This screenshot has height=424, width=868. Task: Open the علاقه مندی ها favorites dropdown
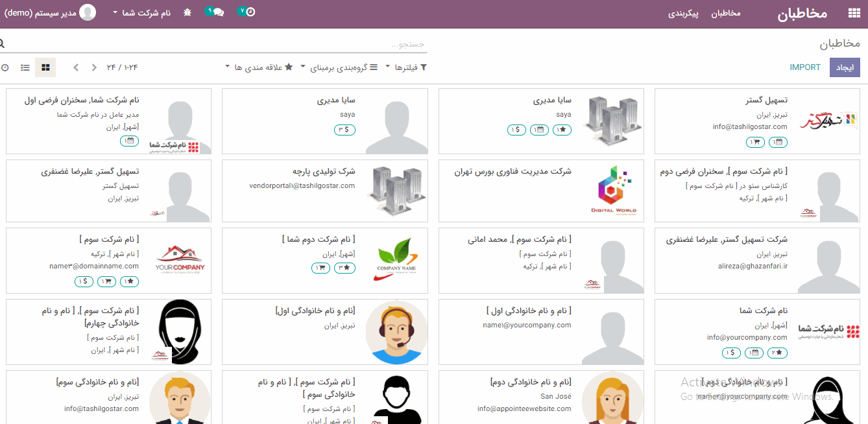[x=261, y=67]
